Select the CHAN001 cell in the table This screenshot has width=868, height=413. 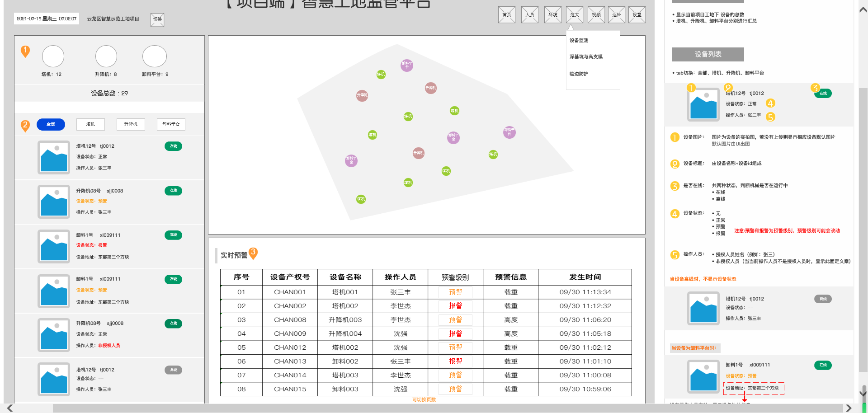pos(290,292)
